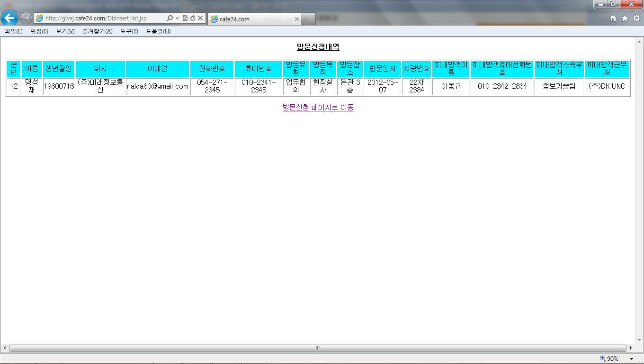Click the workplace cell (주)DK UNC
The height and width of the screenshot is (364, 644).
coord(607,86)
